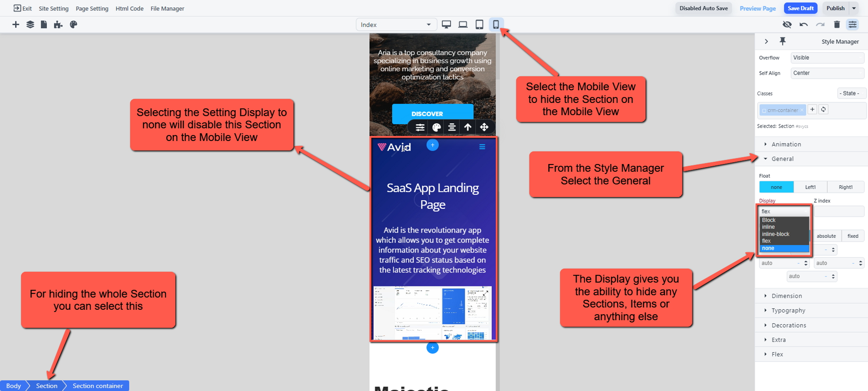Open the color palette icon in toolbar

pos(73,25)
